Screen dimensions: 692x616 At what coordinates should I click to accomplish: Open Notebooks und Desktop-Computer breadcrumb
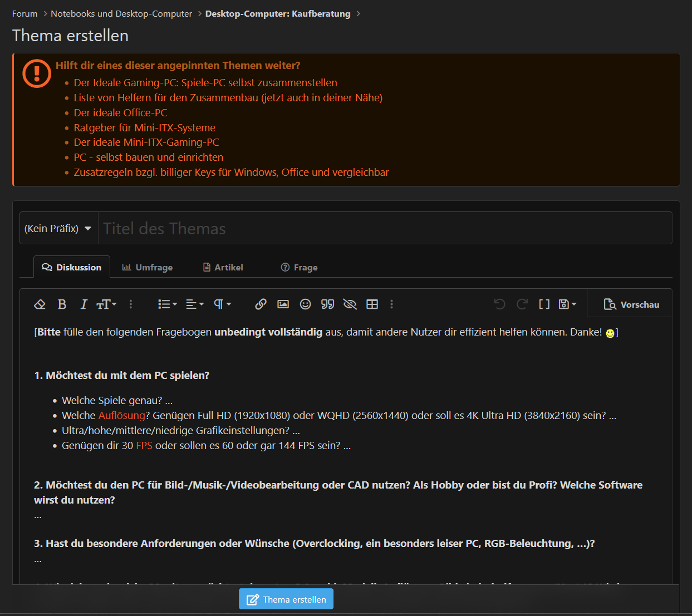click(121, 14)
